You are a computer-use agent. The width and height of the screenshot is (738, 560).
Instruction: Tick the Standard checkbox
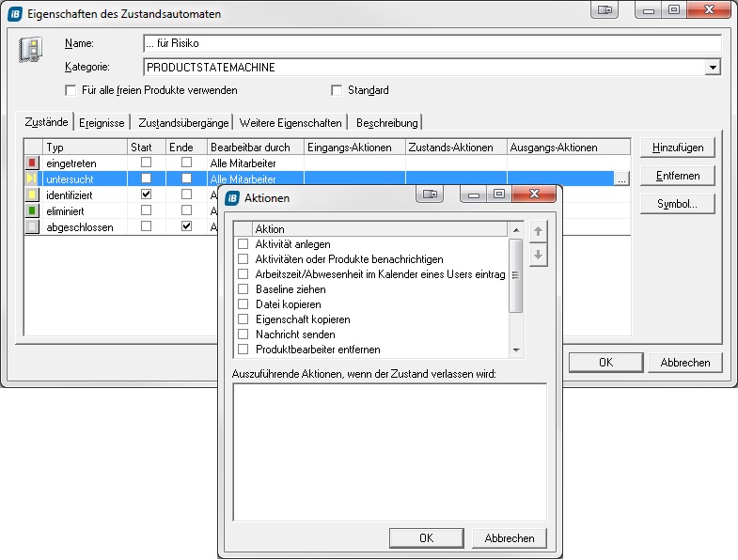coord(337,90)
